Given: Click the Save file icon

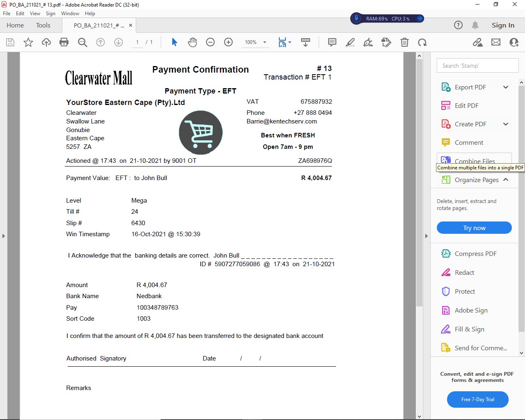Looking at the screenshot, I should [10, 42].
